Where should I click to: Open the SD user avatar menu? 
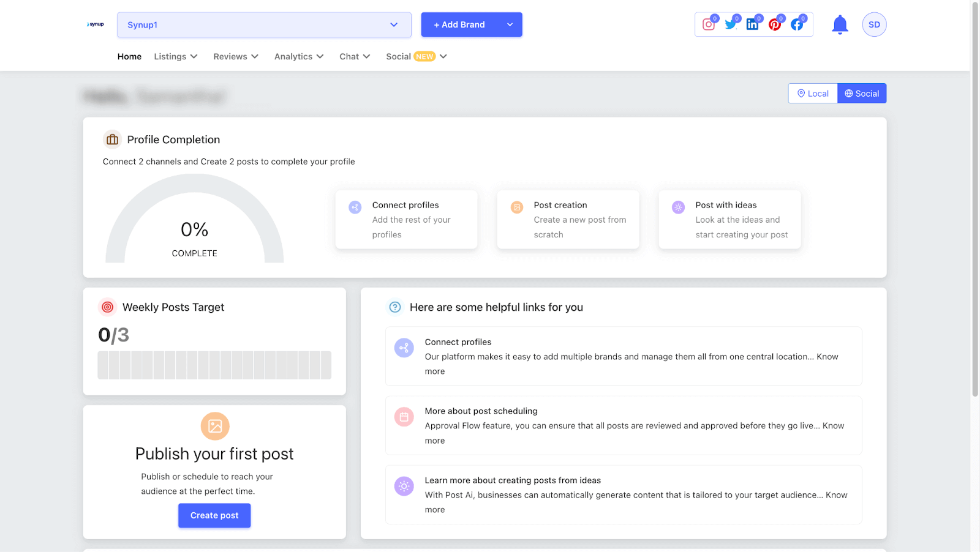pos(874,24)
